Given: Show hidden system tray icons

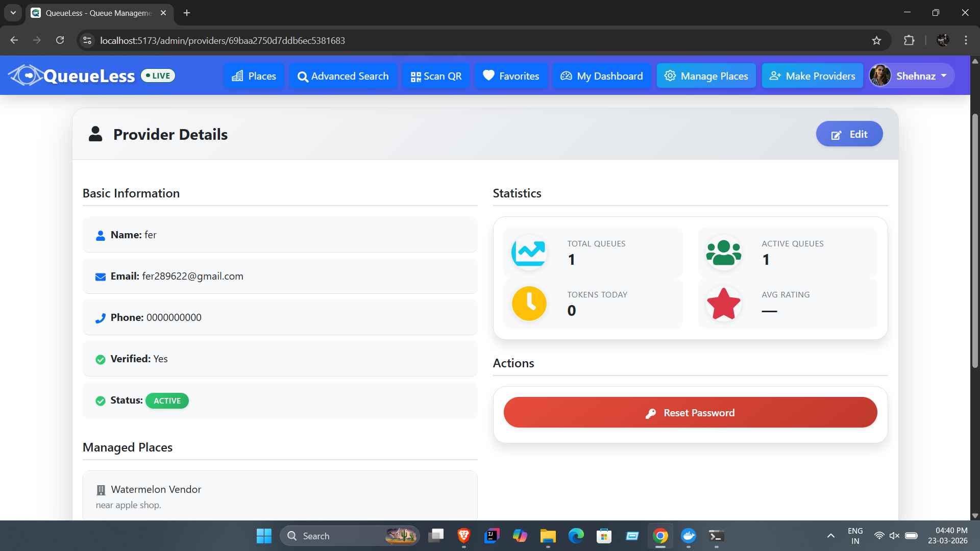Looking at the screenshot, I should pyautogui.click(x=831, y=536).
